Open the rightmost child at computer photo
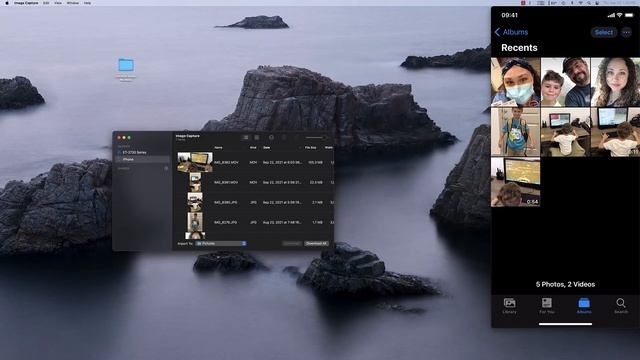This screenshot has width=640, height=360. pyautogui.click(x=616, y=132)
